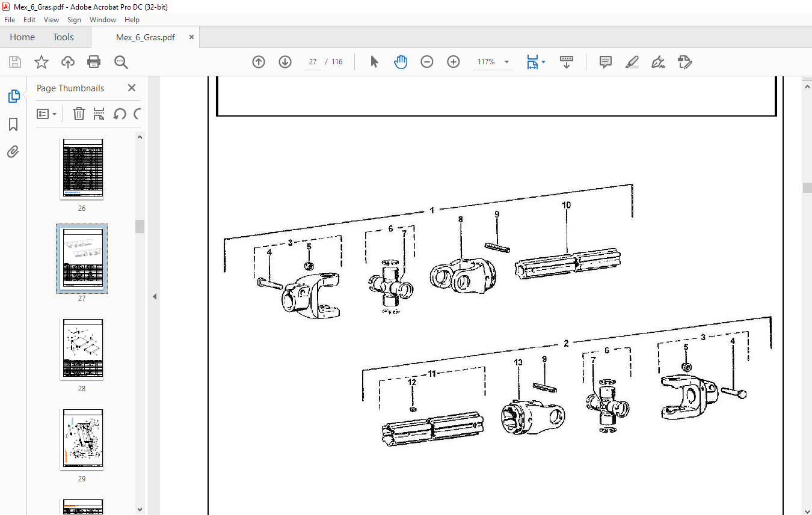Open the Fit page width tool
The height and width of the screenshot is (515, 812).
pos(532,62)
